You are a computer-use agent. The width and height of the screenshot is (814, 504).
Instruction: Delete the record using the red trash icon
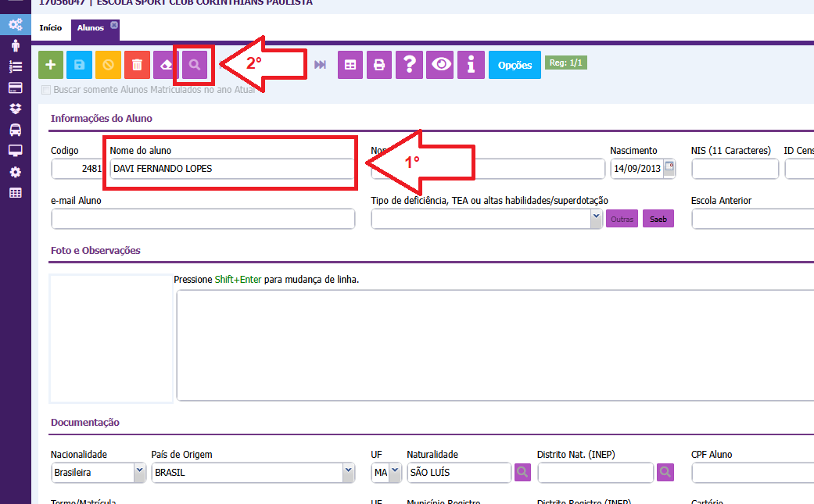click(x=137, y=65)
